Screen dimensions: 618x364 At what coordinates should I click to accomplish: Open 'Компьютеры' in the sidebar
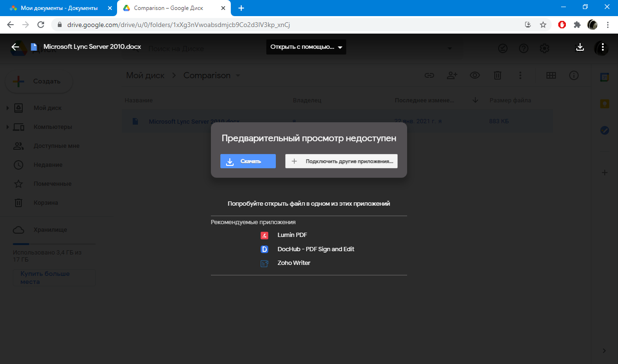coord(53,127)
